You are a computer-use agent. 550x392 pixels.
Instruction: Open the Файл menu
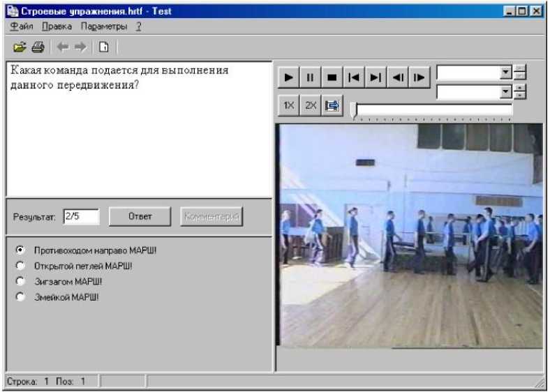click(x=22, y=27)
